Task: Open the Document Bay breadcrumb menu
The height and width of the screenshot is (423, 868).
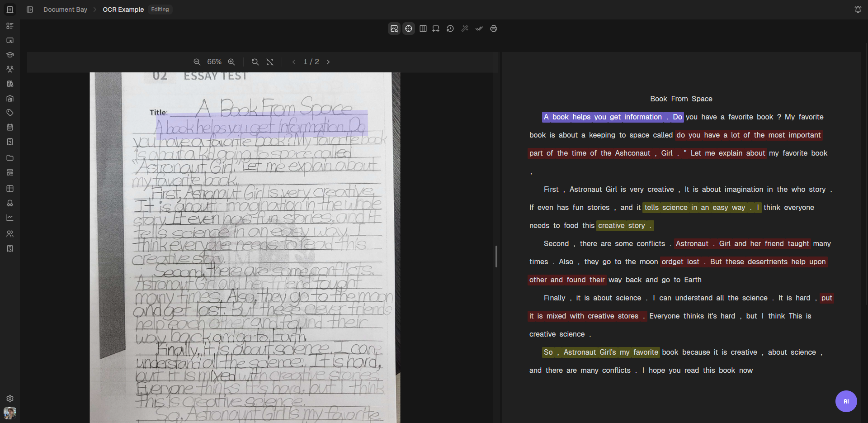Action: (65, 9)
